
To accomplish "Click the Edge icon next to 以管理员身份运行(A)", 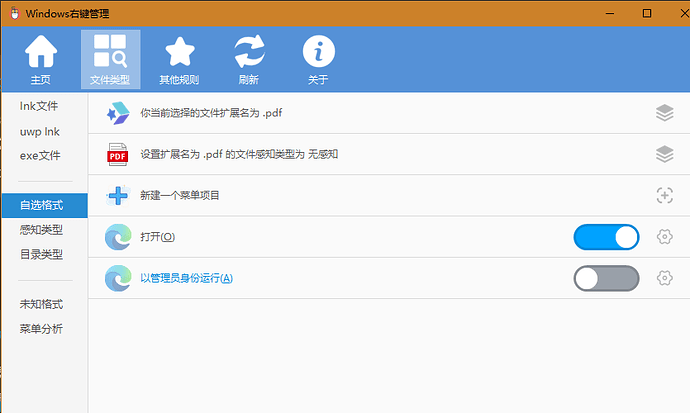I will pyautogui.click(x=118, y=278).
